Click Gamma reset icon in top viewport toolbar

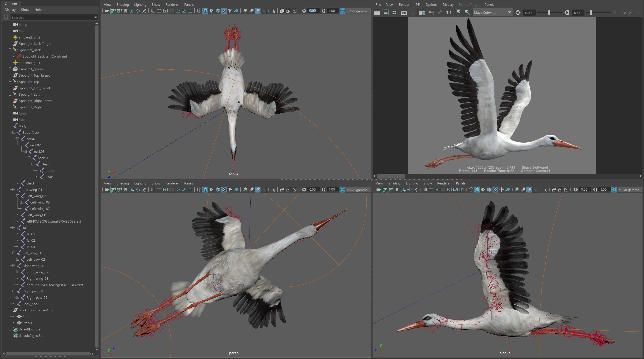pyautogui.click(x=323, y=11)
